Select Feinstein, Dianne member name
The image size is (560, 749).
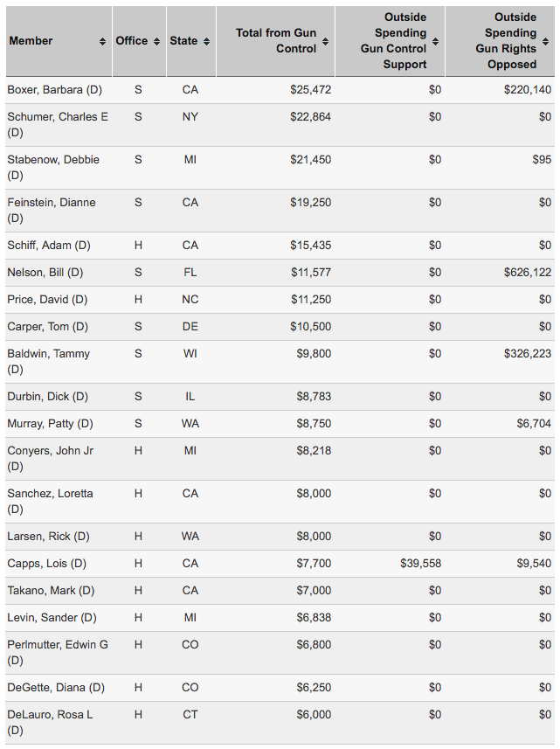click(x=52, y=202)
